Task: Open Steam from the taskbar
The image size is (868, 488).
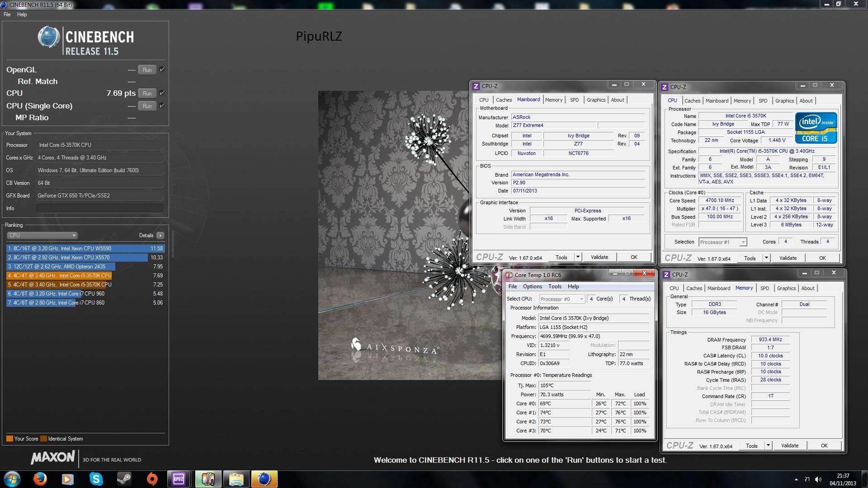Action: tap(124, 479)
